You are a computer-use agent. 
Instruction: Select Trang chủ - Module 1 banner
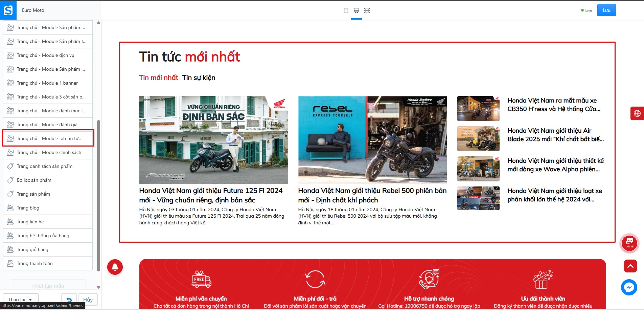[x=48, y=83]
